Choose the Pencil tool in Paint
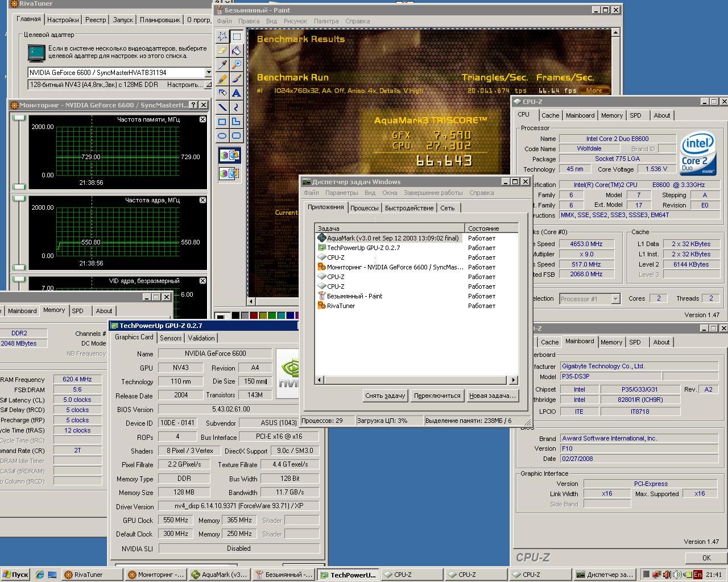This screenshot has height=582, width=728. tap(222, 79)
